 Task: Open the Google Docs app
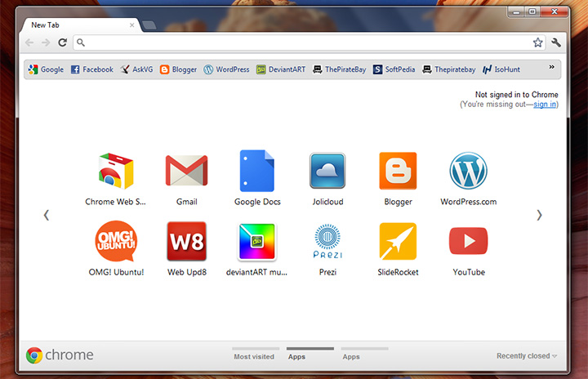tap(256, 172)
